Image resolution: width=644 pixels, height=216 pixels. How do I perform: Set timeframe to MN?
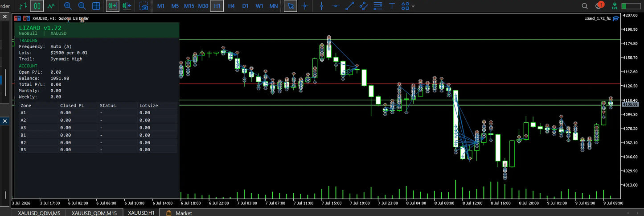click(274, 6)
